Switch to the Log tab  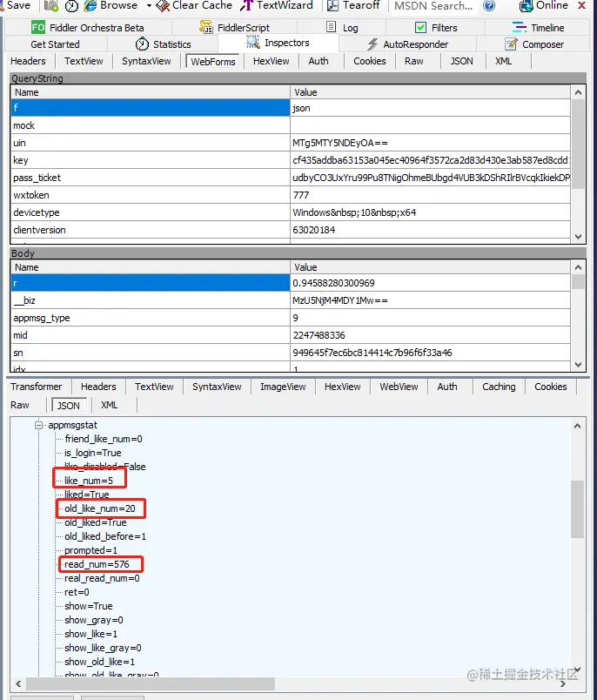pyautogui.click(x=343, y=28)
